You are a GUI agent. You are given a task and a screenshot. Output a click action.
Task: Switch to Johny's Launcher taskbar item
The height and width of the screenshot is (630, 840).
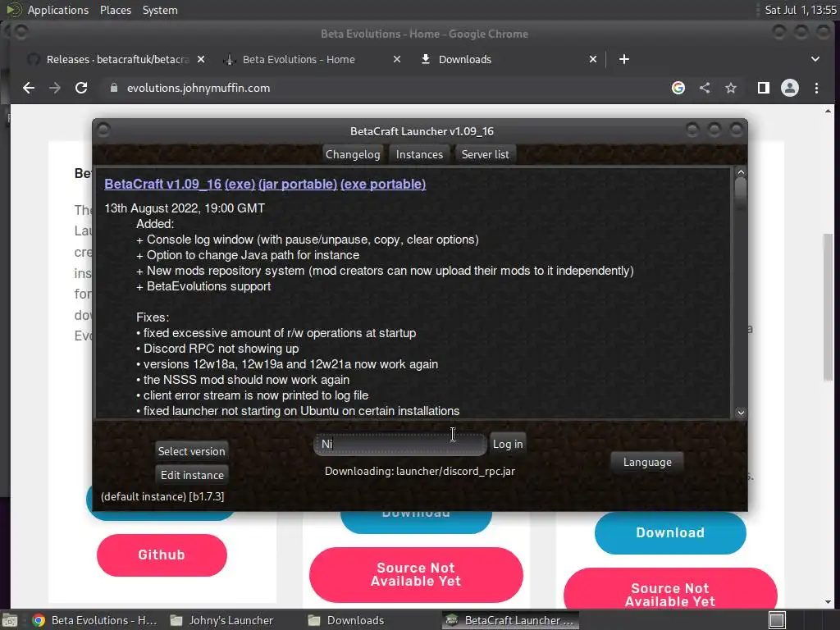tap(221, 620)
